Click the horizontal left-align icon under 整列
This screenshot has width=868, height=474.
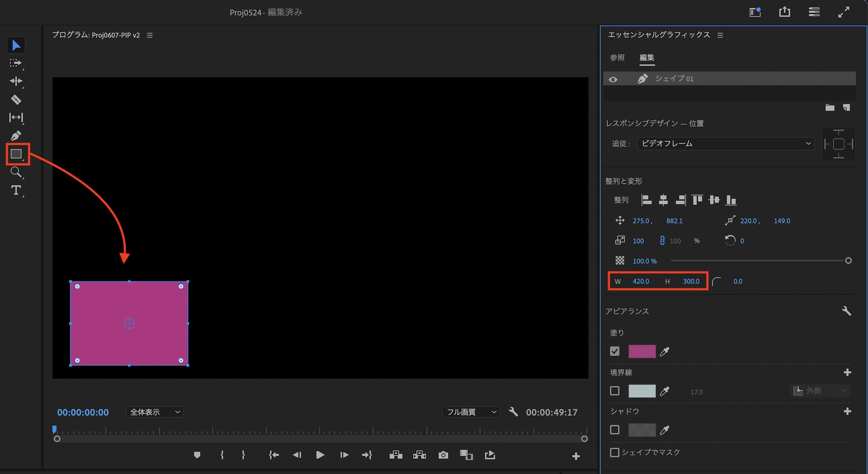(x=646, y=200)
